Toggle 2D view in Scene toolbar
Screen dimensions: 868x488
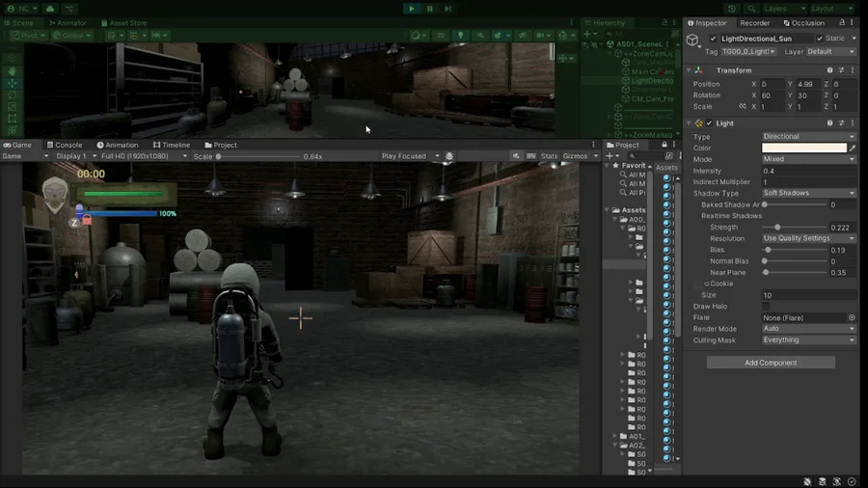pos(441,35)
